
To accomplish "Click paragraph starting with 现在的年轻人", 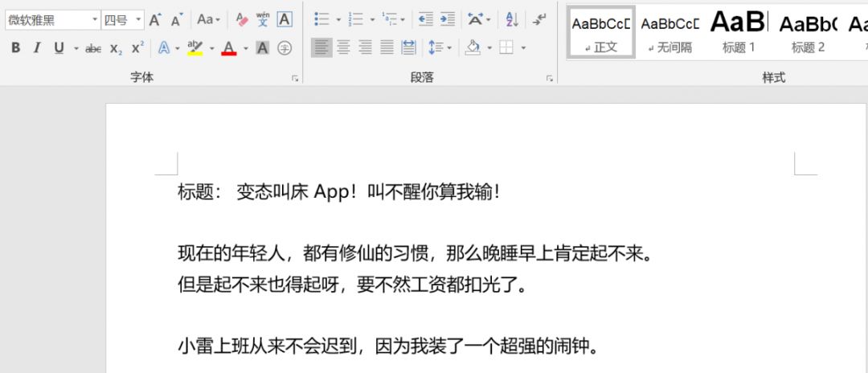I will tap(416, 254).
